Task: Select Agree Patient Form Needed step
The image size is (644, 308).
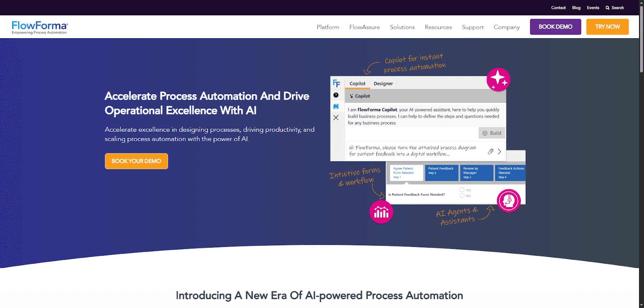Action: 407,173
